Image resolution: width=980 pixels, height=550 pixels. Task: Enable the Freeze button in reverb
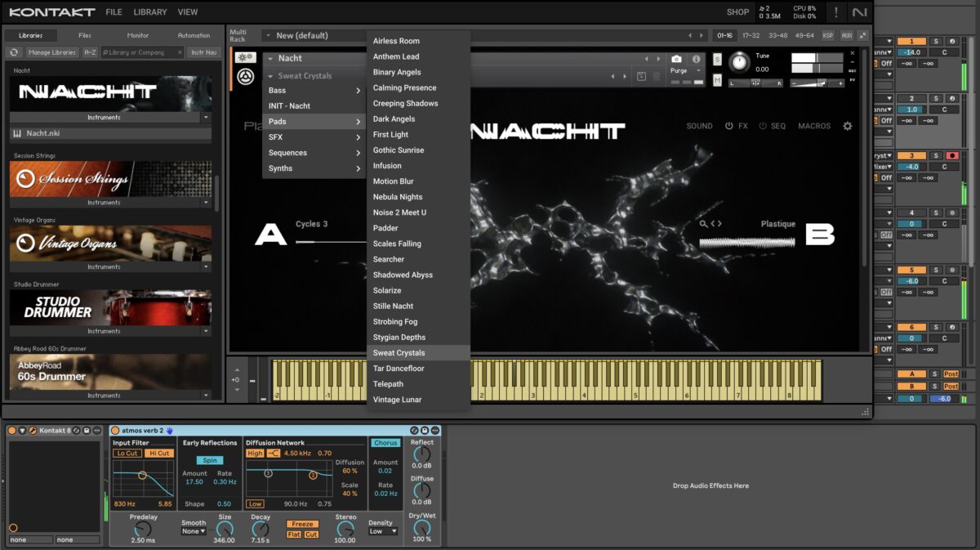[302, 524]
